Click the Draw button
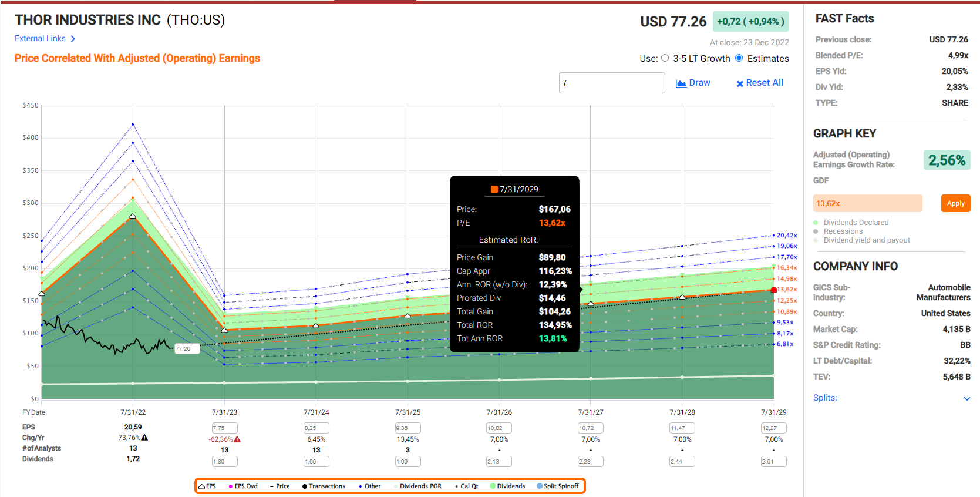This screenshot has width=980, height=497. click(693, 83)
